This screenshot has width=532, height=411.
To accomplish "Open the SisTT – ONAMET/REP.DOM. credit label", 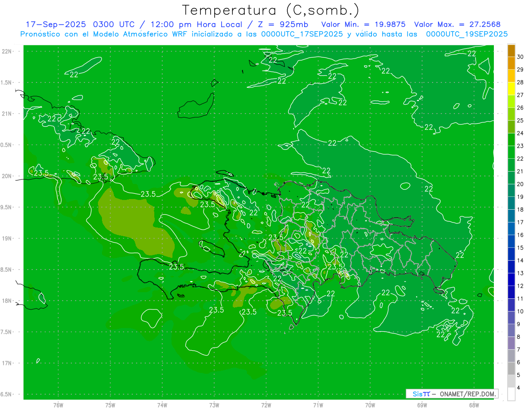I will coord(452,394).
